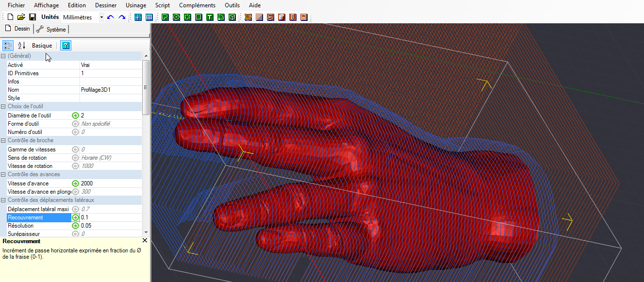Click the Numéro d'outil grey arrow
Screen dimensions: 644x282
[75, 132]
